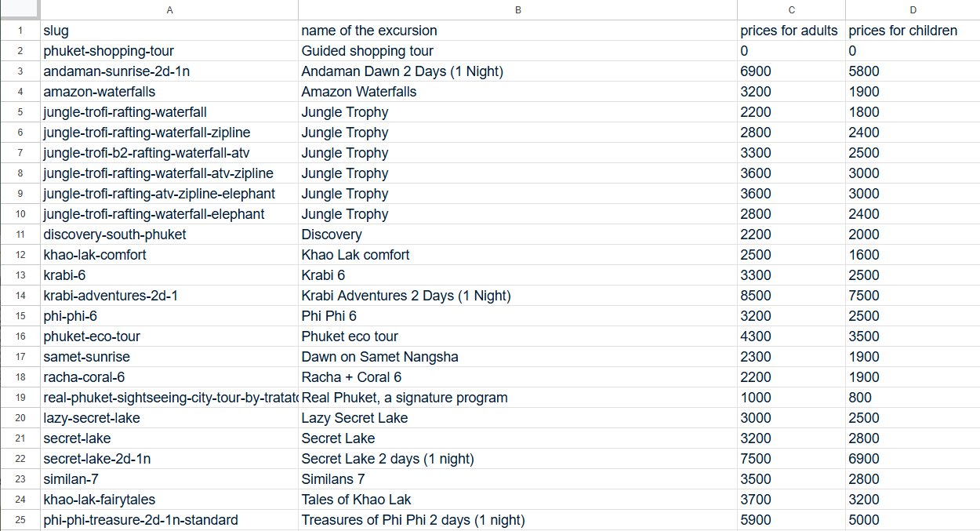The height and width of the screenshot is (531, 980).
Task: Select the 'khao-lak-fairytales' slug cell
Action: [169, 500]
